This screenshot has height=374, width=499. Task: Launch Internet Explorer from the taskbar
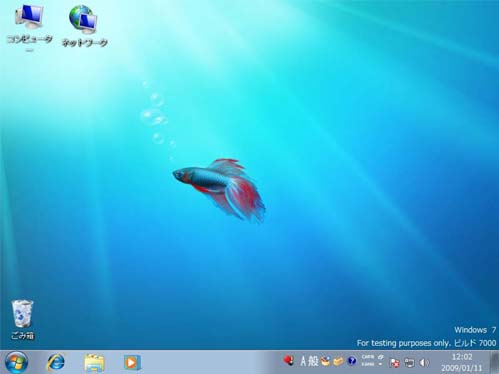tap(56, 362)
